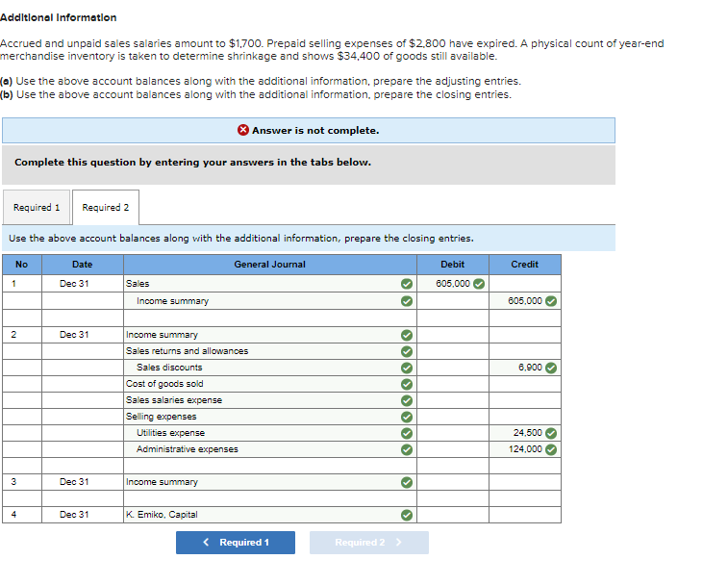Click Dec 31 date in entry 1

point(74,284)
